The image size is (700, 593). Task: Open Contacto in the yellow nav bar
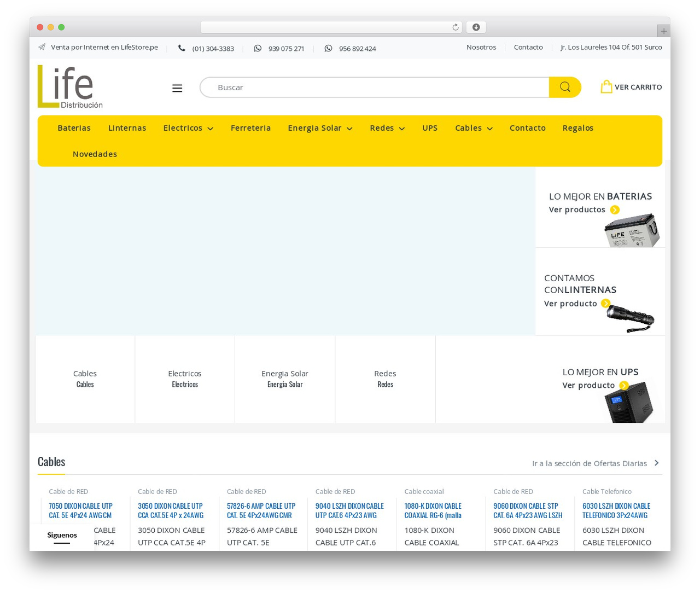tap(528, 128)
